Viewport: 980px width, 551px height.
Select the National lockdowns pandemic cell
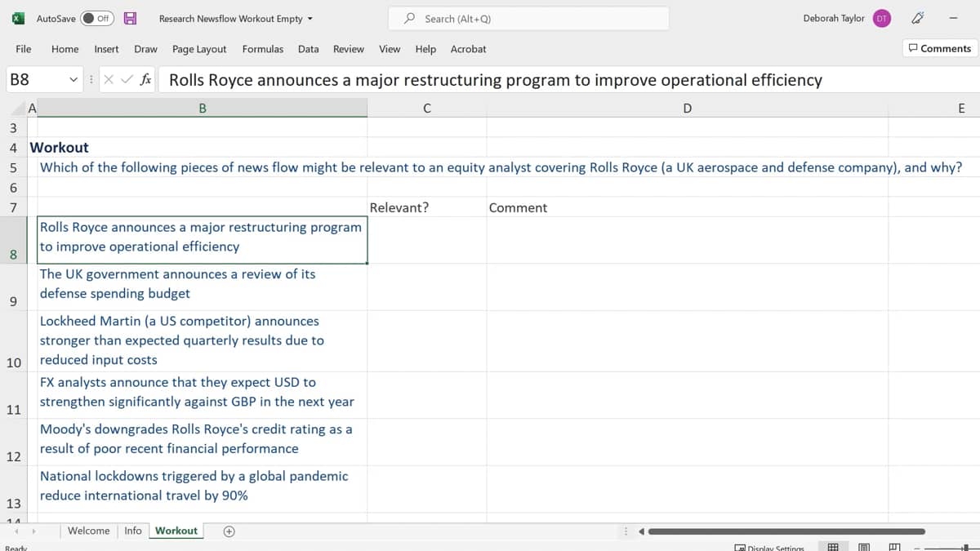point(203,490)
